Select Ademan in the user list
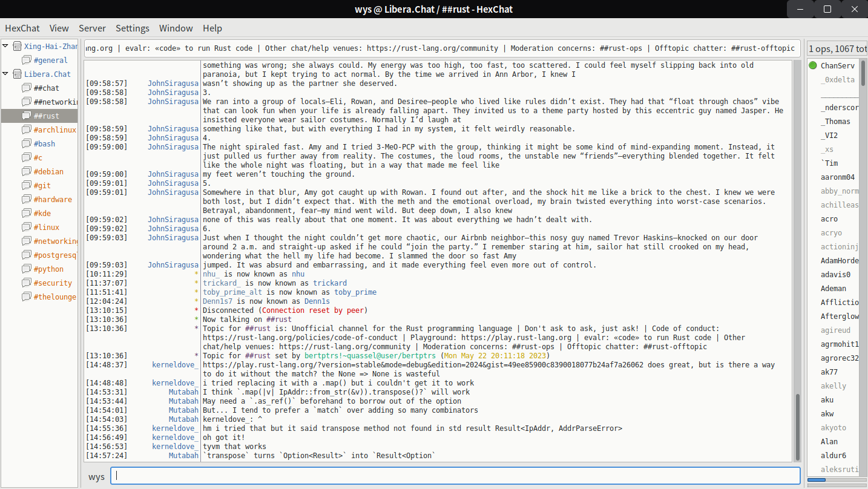 (x=833, y=288)
